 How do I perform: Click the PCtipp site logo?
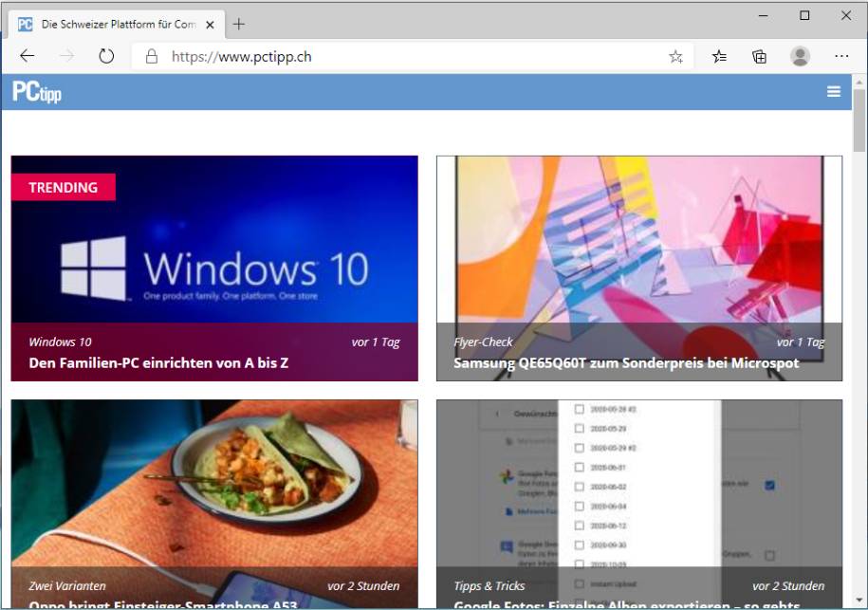[x=37, y=92]
